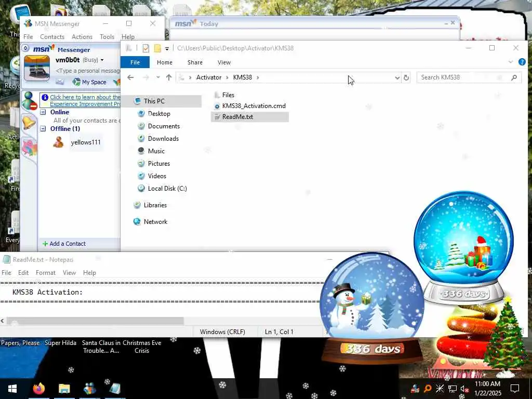
Task: Select contact yellows111 in Messenger
Action: [x=86, y=142]
